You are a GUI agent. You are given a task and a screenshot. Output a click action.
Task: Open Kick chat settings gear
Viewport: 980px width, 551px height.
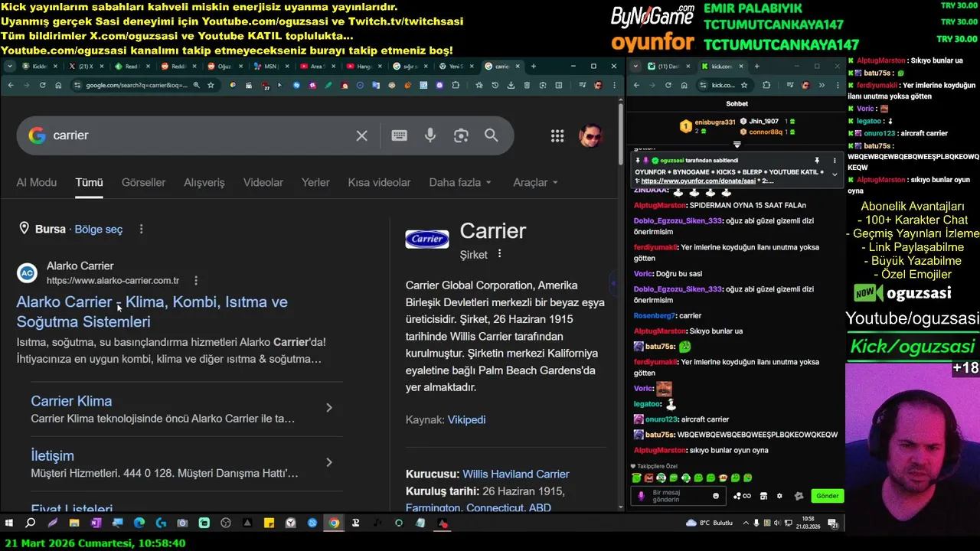(x=779, y=496)
